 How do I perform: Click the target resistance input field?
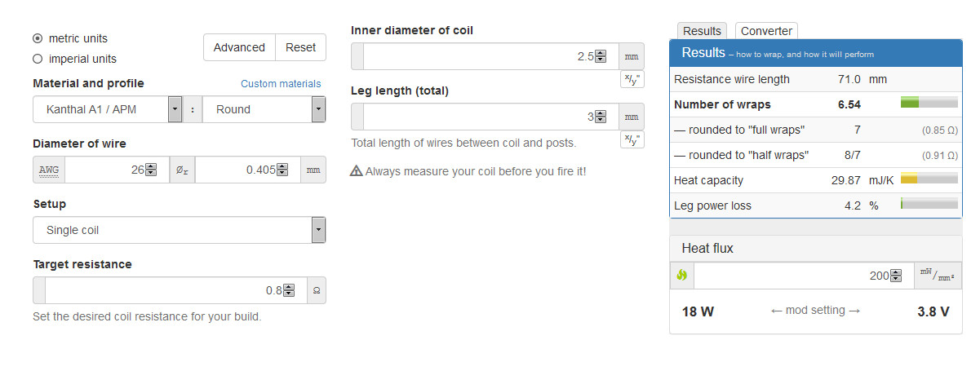point(163,290)
